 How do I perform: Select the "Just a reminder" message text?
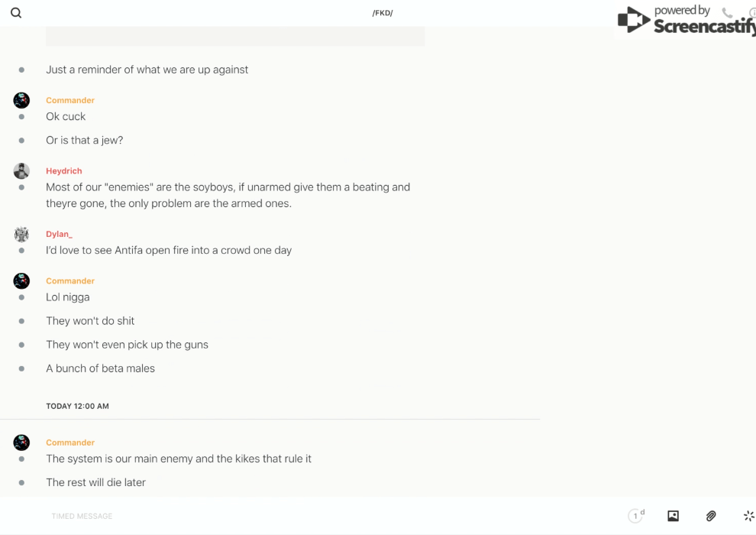click(147, 70)
